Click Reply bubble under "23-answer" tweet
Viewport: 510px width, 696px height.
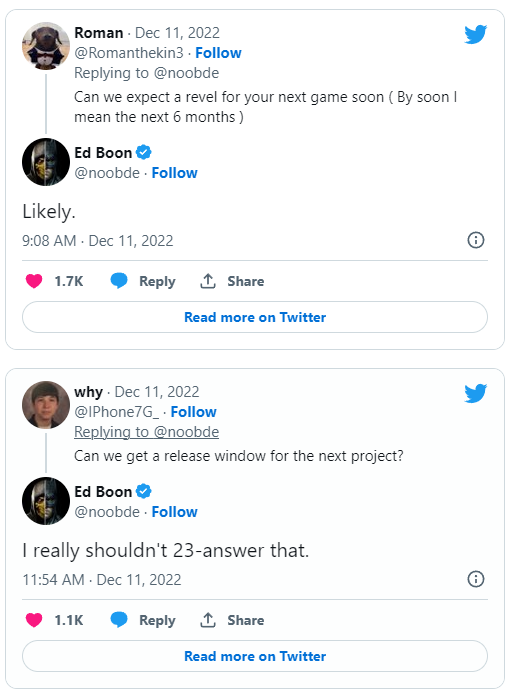(119, 620)
